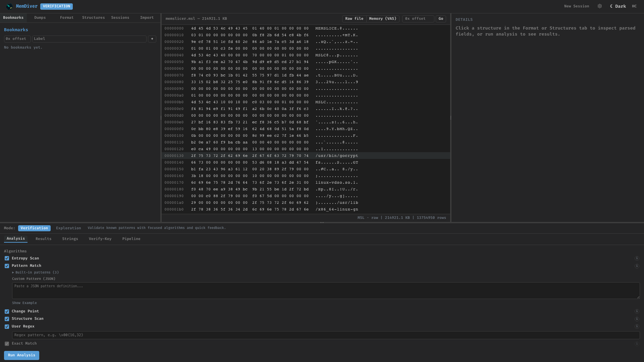Click the hex viewer 0x offset field
Viewport: 644px width, 362px height.
(418, 19)
